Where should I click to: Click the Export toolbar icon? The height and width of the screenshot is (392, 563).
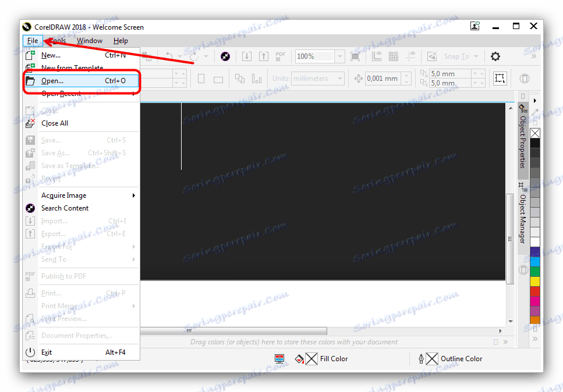click(264, 56)
